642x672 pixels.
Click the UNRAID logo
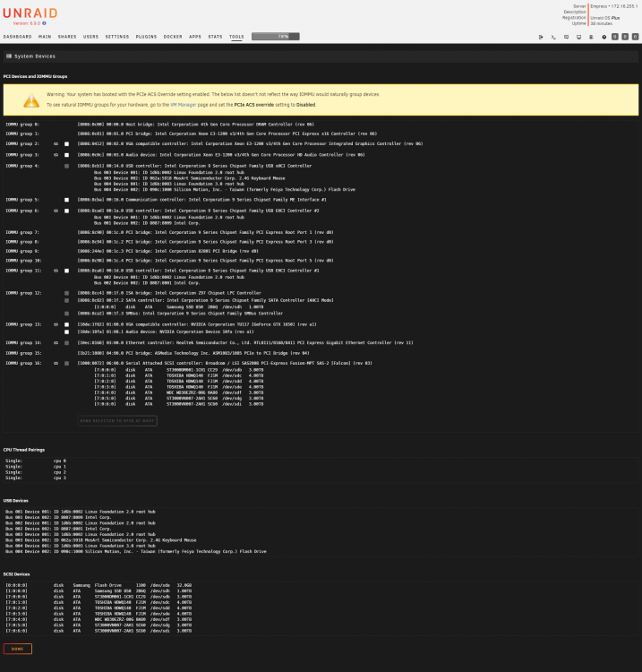(30, 13)
